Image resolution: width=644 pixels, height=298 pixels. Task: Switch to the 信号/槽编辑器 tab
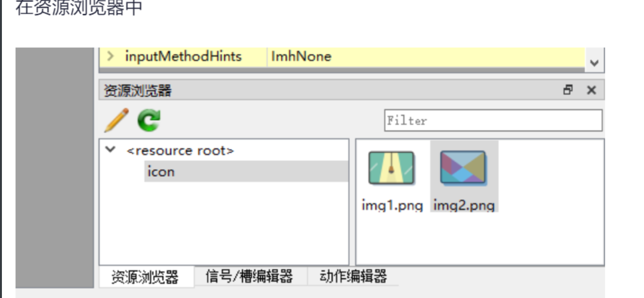[249, 276]
